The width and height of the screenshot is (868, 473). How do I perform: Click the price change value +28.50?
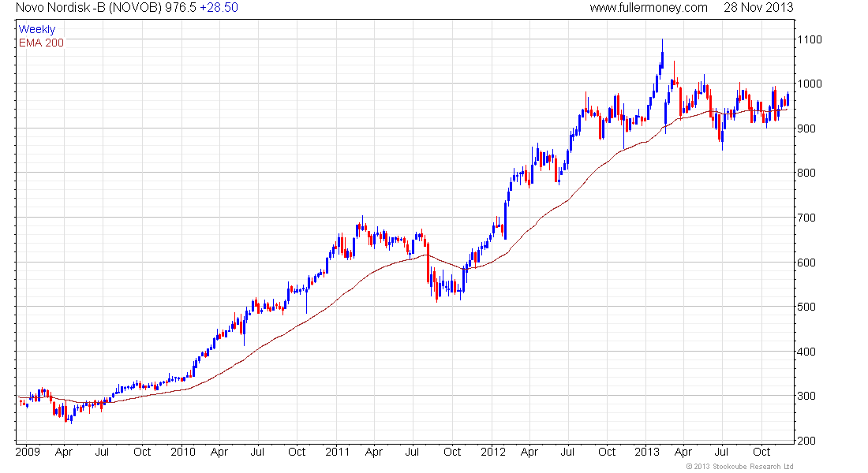219,8
